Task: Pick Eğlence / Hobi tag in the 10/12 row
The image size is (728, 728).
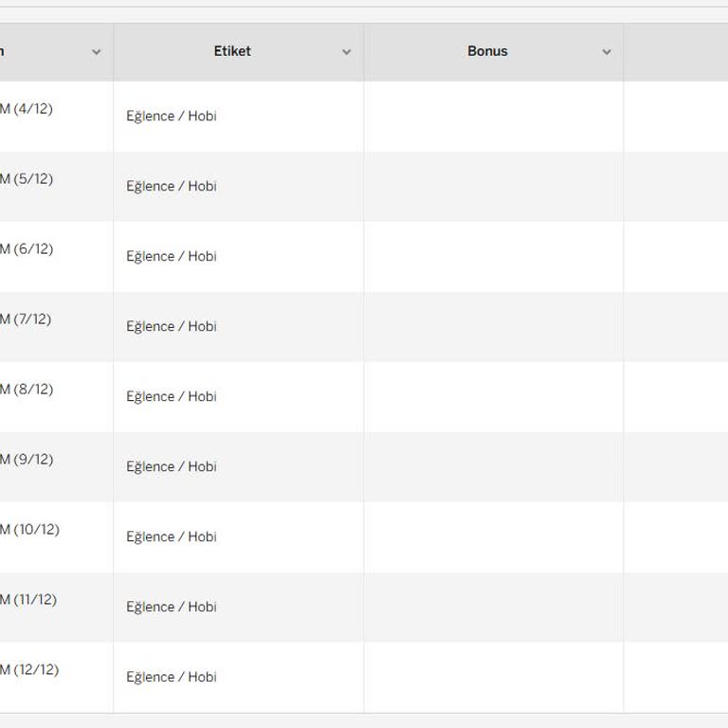Action: (172, 537)
